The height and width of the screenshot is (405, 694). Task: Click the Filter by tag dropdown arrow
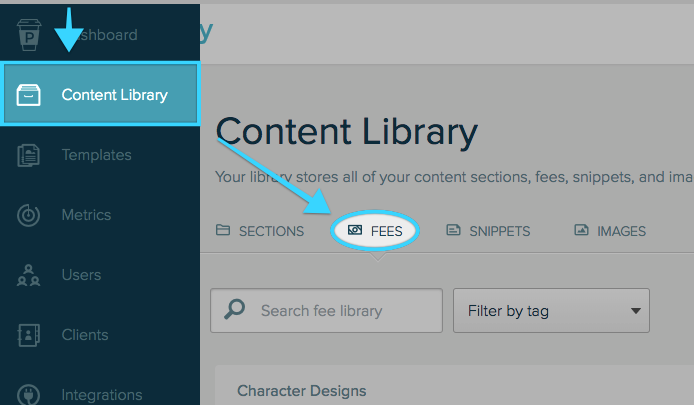point(635,311)
